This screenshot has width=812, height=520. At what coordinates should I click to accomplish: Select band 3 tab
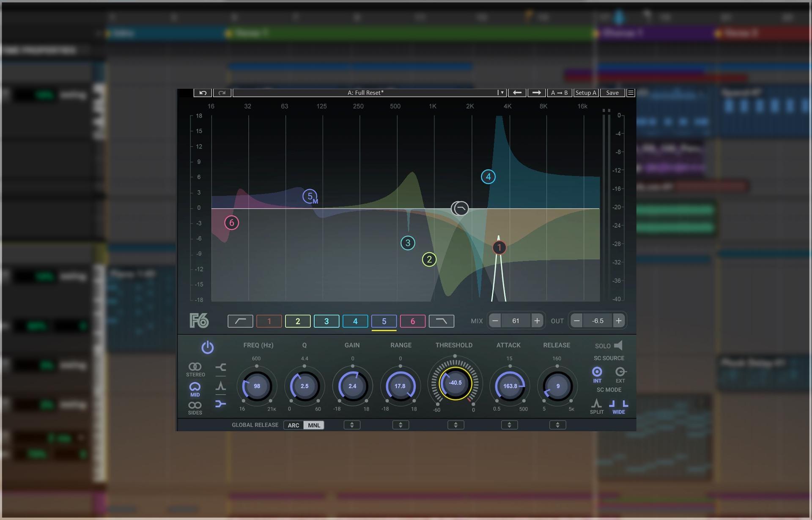pos(326,321)
